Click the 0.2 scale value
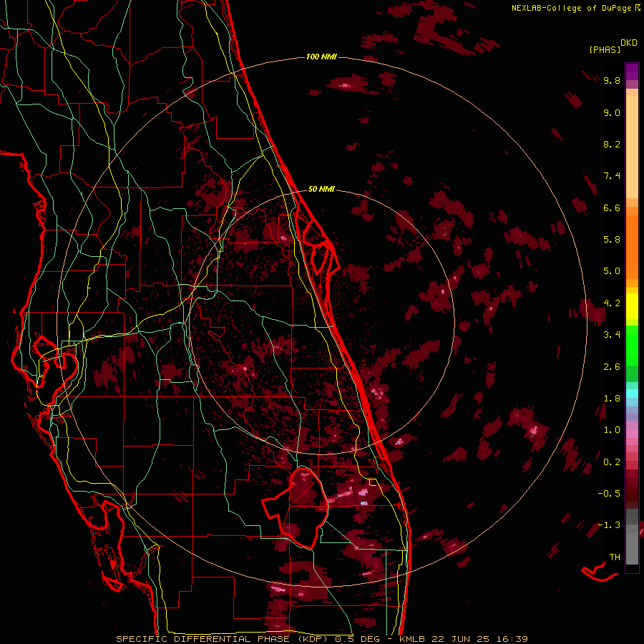Screen dimensions: 644x644 (x=612, y=462)
